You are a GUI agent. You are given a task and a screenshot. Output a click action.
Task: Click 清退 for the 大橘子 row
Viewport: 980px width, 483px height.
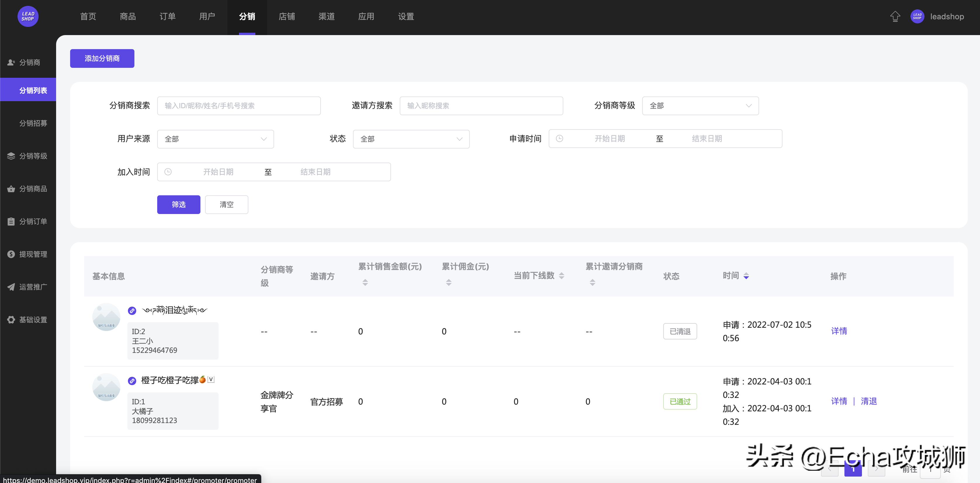[869, 401]
